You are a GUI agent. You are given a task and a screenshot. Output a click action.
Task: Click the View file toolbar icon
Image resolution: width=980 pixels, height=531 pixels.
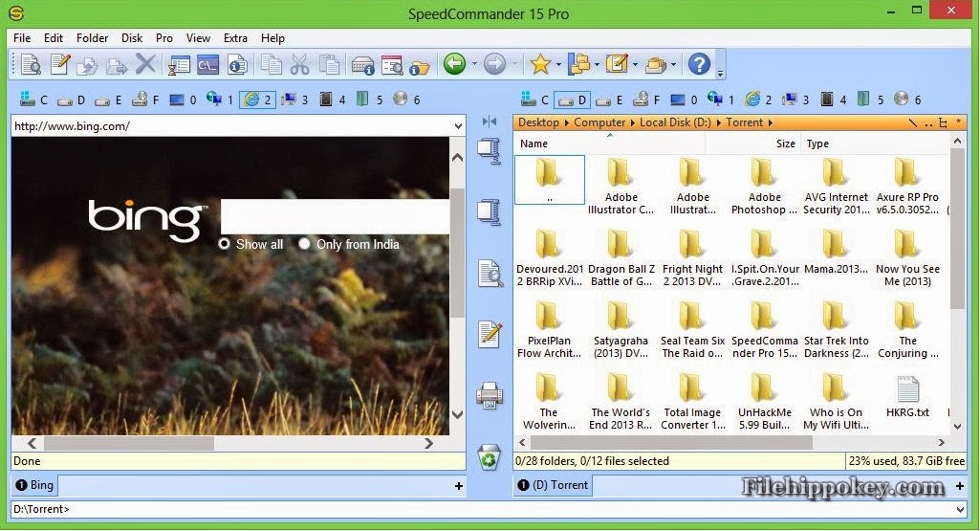coord(30,64)
